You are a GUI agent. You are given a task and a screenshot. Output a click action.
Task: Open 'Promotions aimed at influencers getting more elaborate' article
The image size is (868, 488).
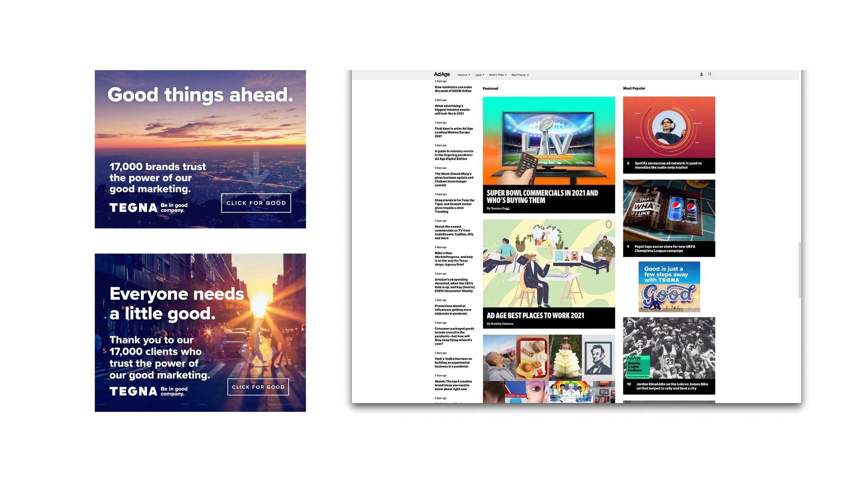tap(453, 310)
